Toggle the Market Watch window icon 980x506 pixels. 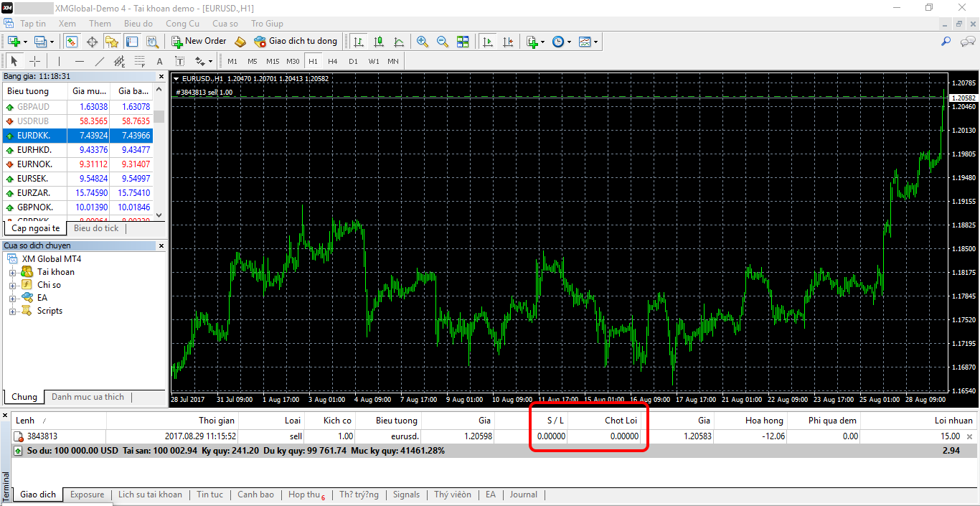point(71,42)
